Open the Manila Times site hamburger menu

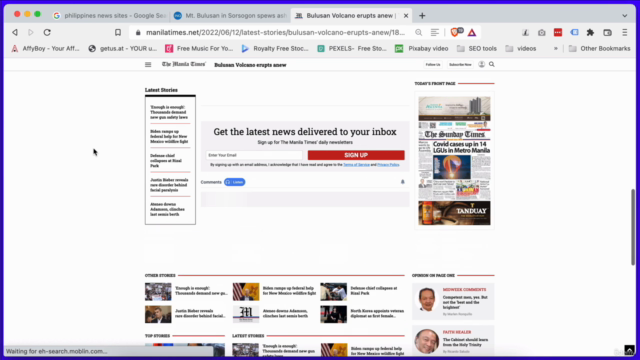(148, 64)
